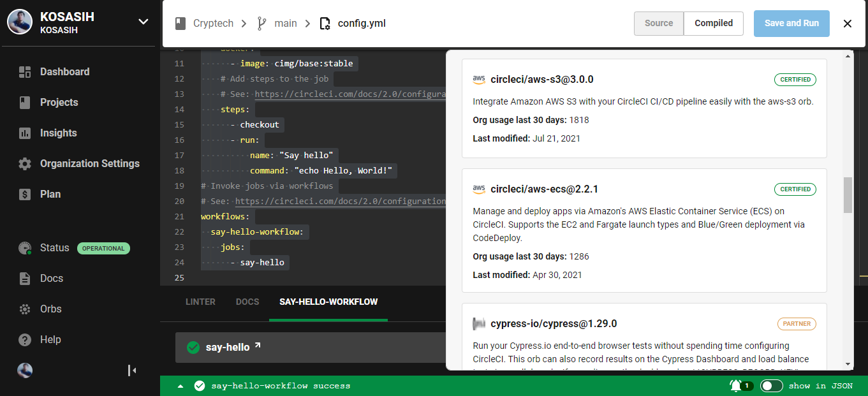
Task: Click the Plan dollar icon
Action: click(x=25, y=194)
